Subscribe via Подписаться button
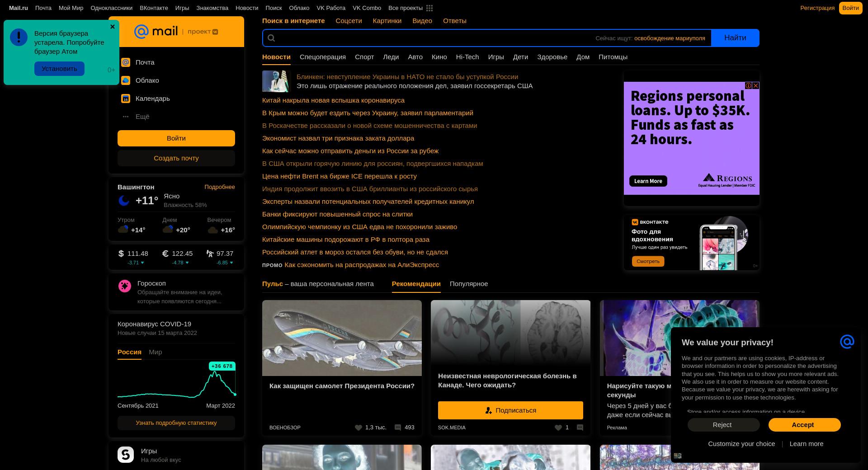 510,410
